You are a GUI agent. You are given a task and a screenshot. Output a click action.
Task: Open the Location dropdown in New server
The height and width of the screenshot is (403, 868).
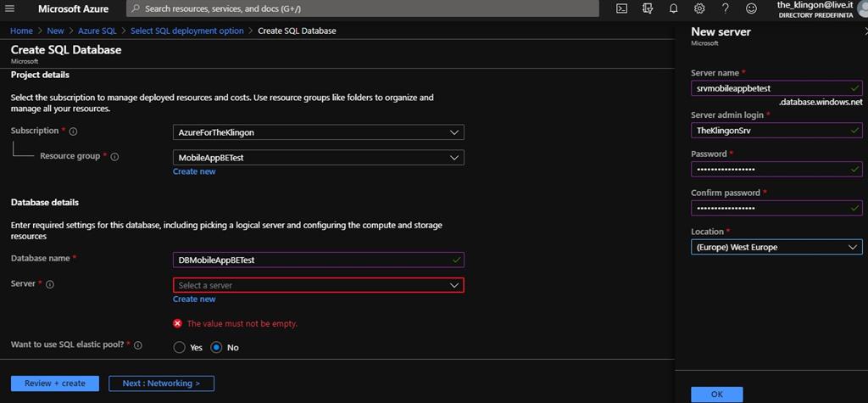776,247
